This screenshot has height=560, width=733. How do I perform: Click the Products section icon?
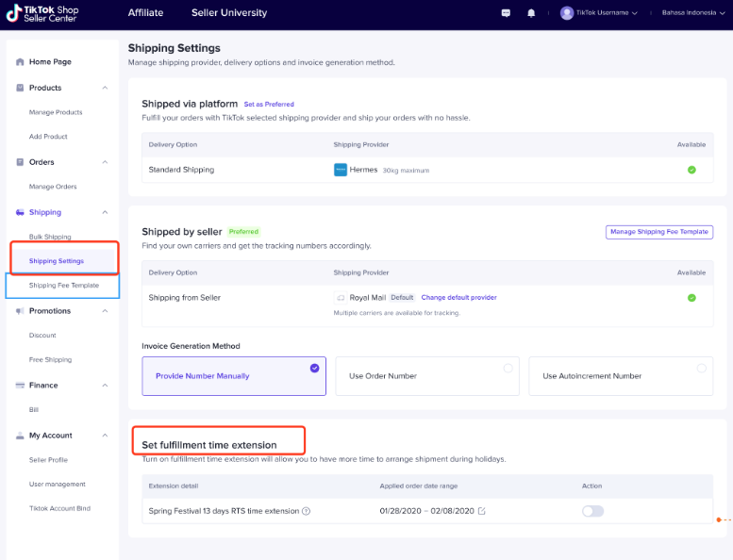(20, 88)
